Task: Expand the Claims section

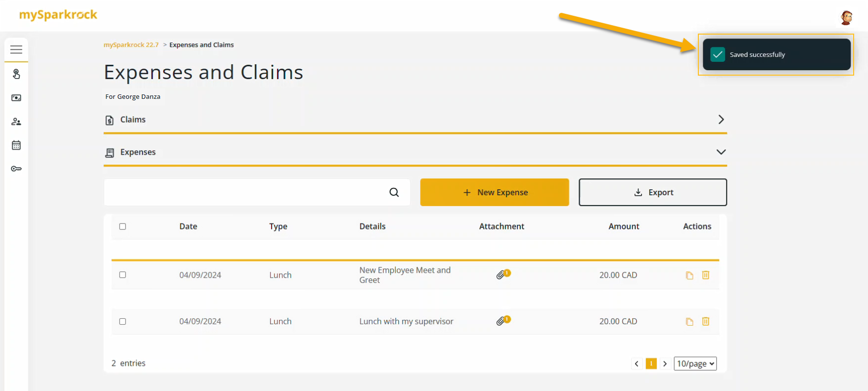Action: point(721,120)
